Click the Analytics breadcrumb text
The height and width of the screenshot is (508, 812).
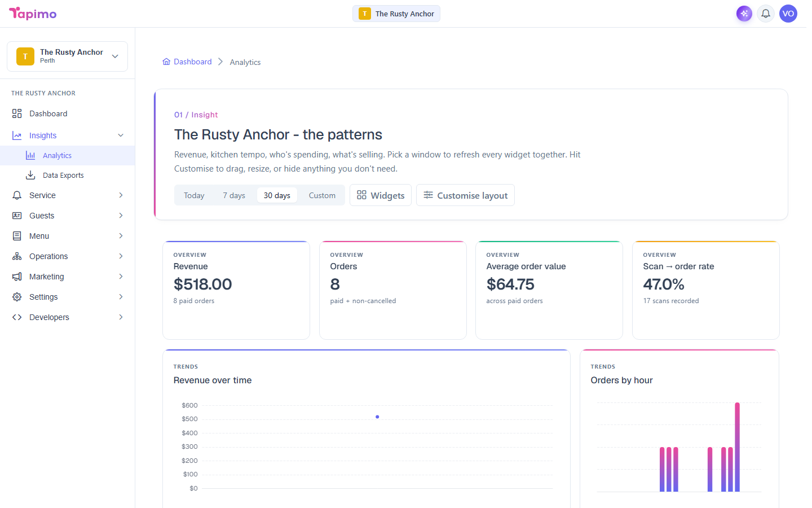point(245,62)
